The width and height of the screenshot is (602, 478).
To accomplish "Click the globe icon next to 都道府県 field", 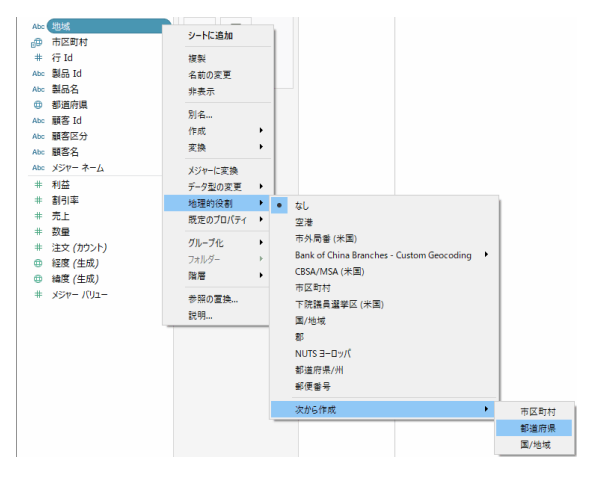I will click(38, 105).
